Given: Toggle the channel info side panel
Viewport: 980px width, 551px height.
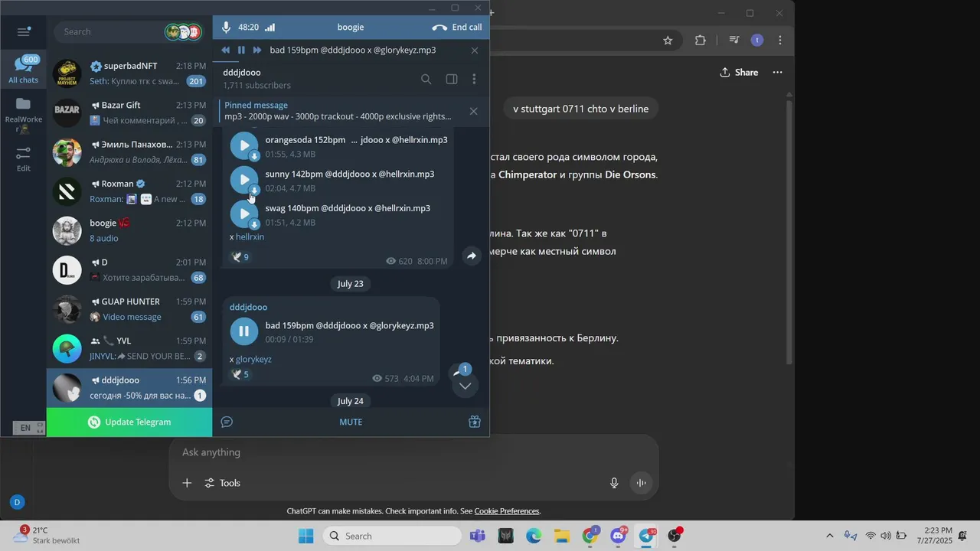Looking at the screenshot, I should [452, 79].
